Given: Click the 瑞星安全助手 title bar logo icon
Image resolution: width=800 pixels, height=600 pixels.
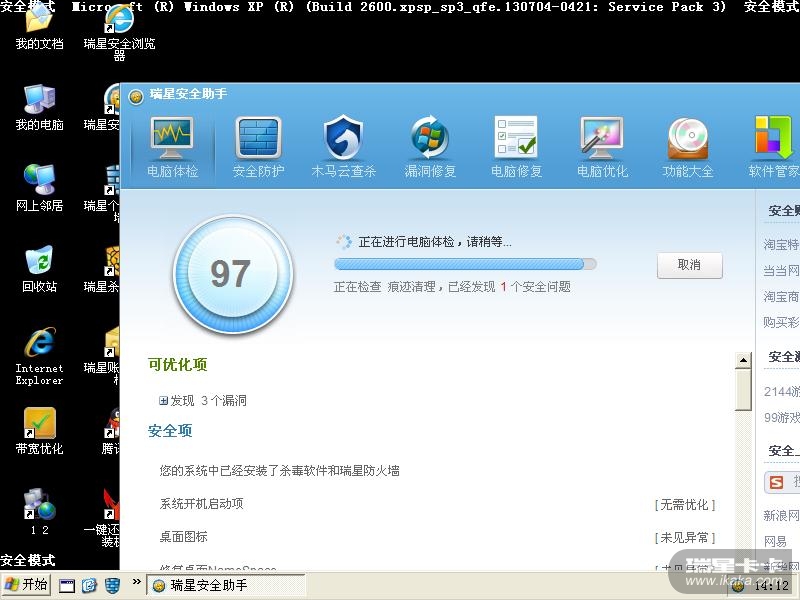Looking at the screenshot, I should point(136,96).
